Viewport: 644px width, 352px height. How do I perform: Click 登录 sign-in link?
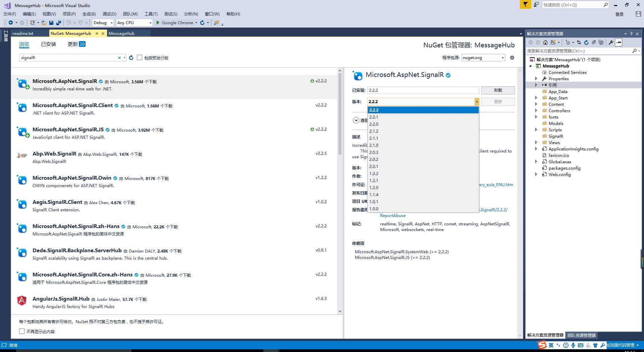(620, 14)
